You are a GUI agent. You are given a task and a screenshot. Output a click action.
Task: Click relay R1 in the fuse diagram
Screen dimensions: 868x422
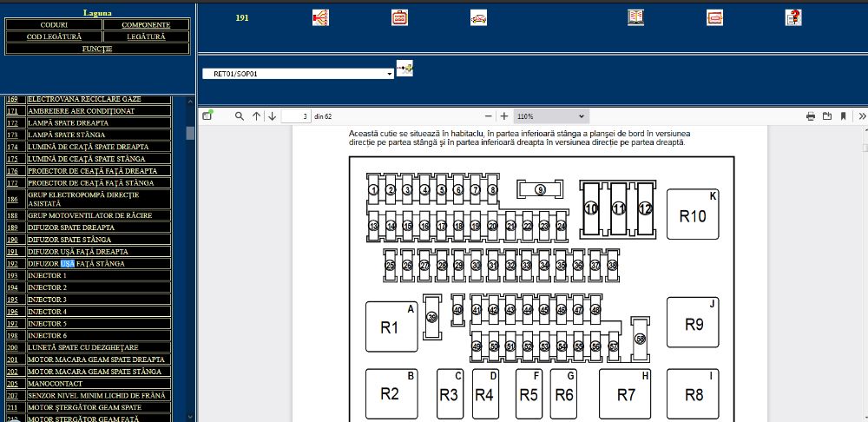[391, 326]
